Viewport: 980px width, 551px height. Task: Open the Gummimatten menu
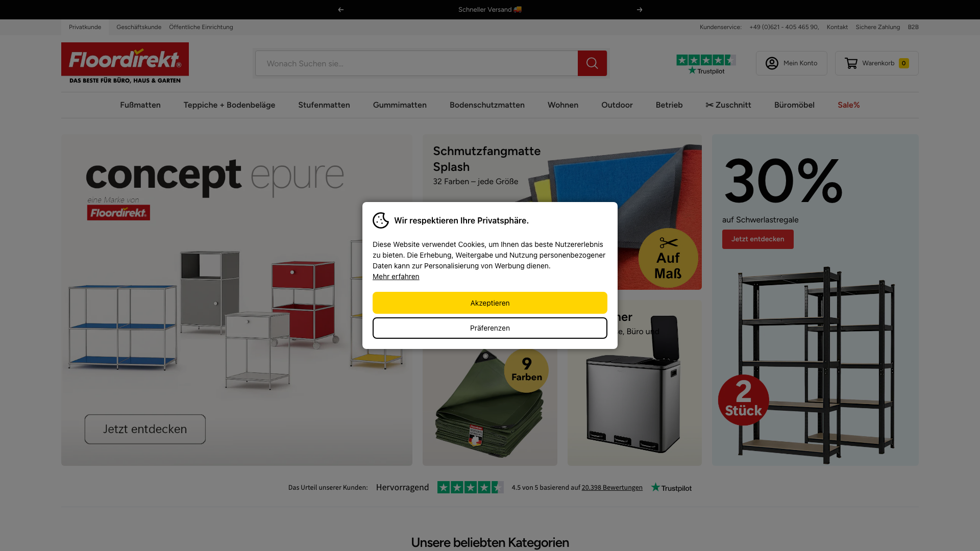(x=400, y=105)
